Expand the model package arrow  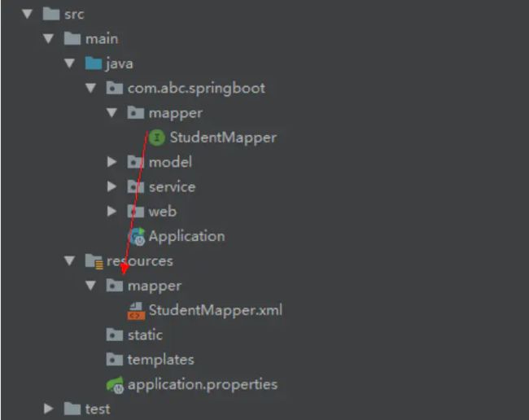[x=111, y=162]
